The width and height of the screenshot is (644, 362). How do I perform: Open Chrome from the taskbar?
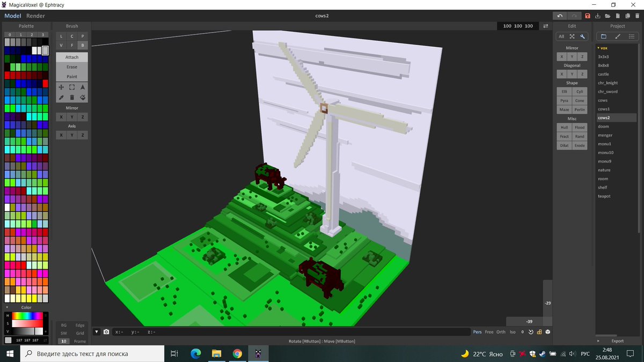[237, 353]
